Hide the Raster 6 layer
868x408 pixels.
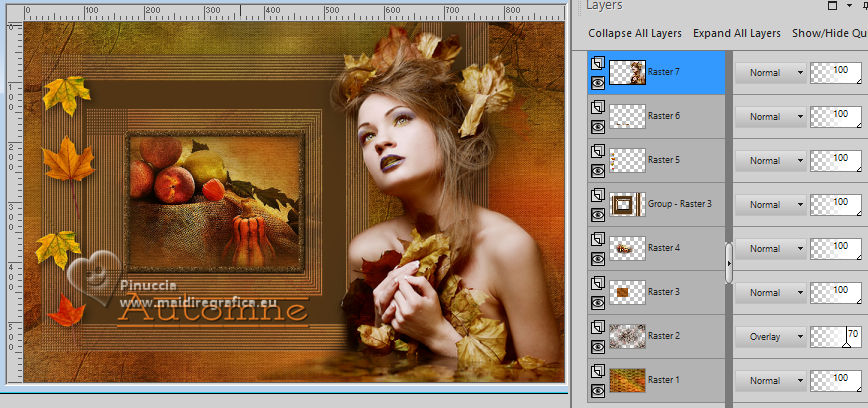click(597, 127)
